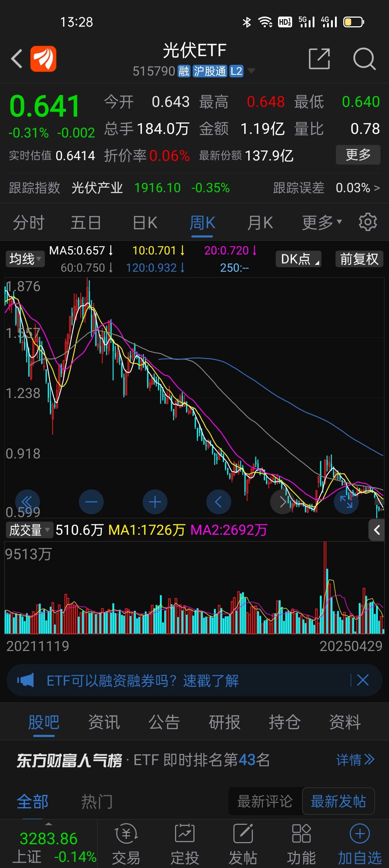Viewport: 389px width, 868px height.
Task: Switch to 月K chart tab
Action: [260, 222]
